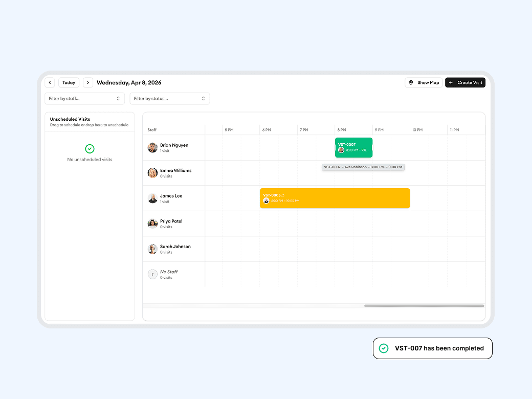
Task: Click the avatar inside the VST-0007 visit card
Action: tap(341, 149)
